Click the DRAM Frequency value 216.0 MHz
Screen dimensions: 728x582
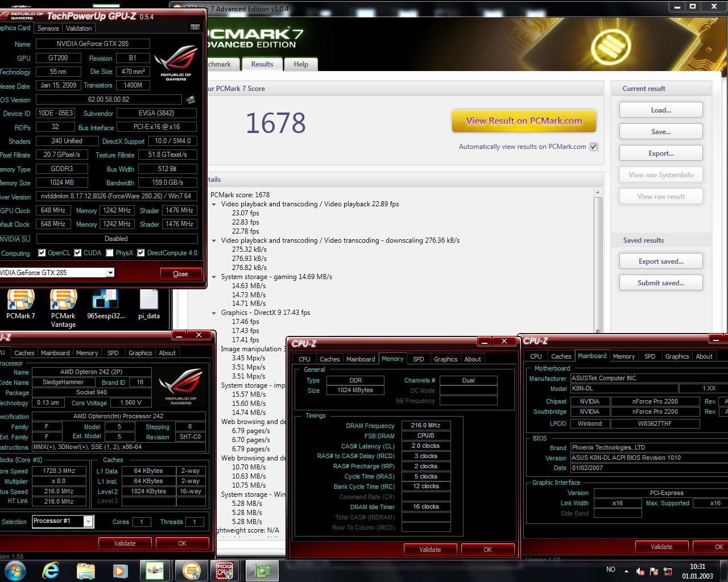coord(426,425)
